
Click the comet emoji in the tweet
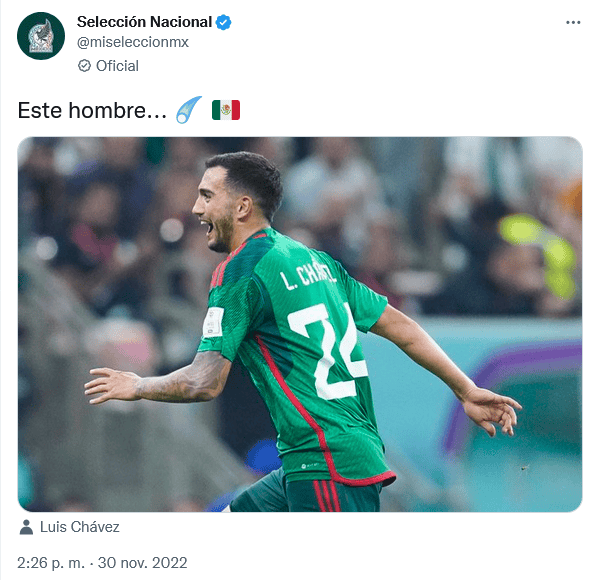point(188,110)
